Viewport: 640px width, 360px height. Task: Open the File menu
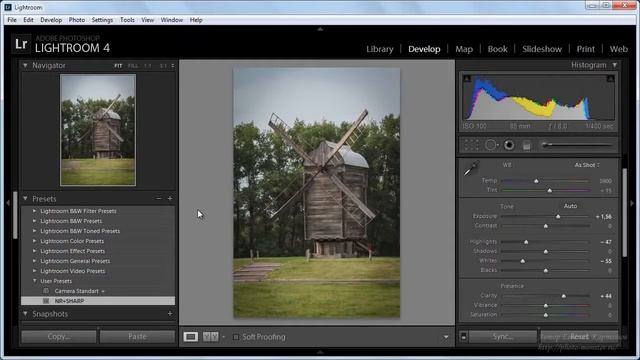click(x=12, y=20)
